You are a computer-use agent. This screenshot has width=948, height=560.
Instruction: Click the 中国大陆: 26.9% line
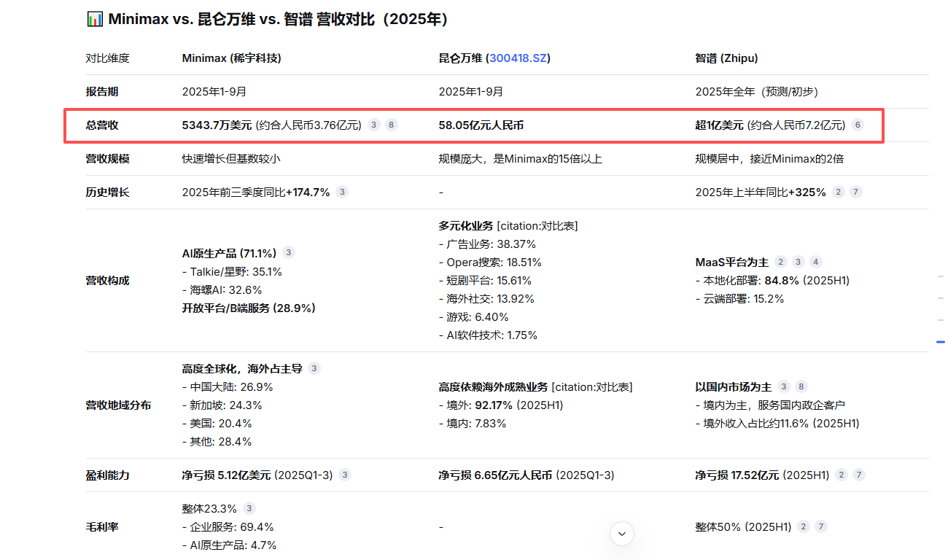[228, 386]
